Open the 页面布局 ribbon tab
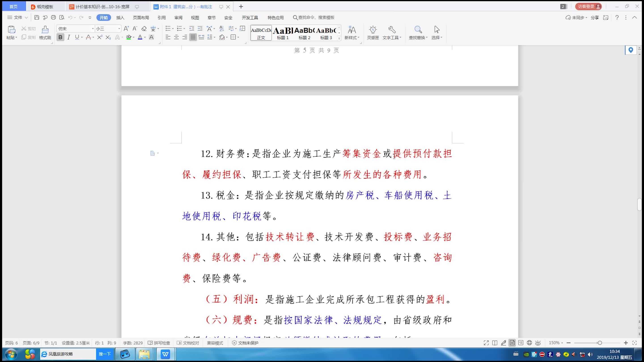 click(141, 17)
